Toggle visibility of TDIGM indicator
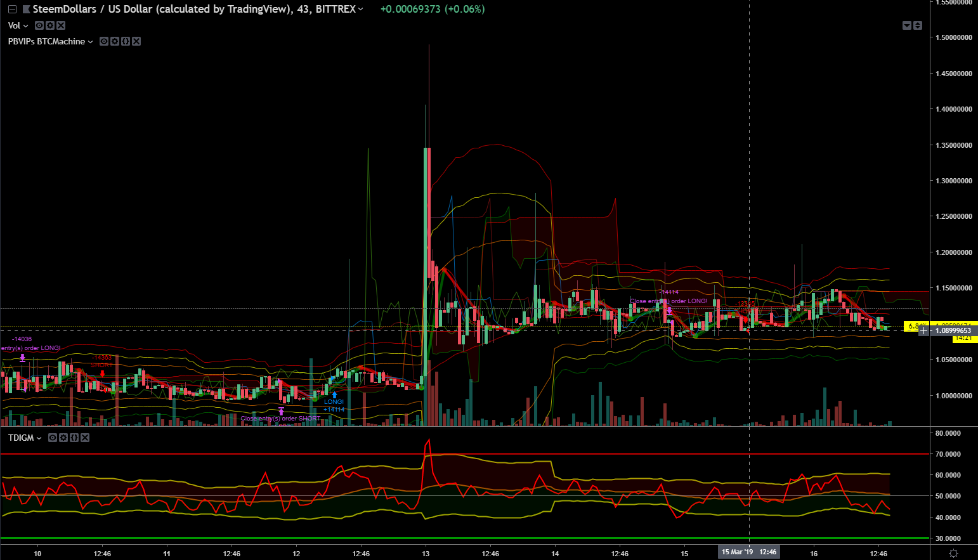 pos(53,438)
